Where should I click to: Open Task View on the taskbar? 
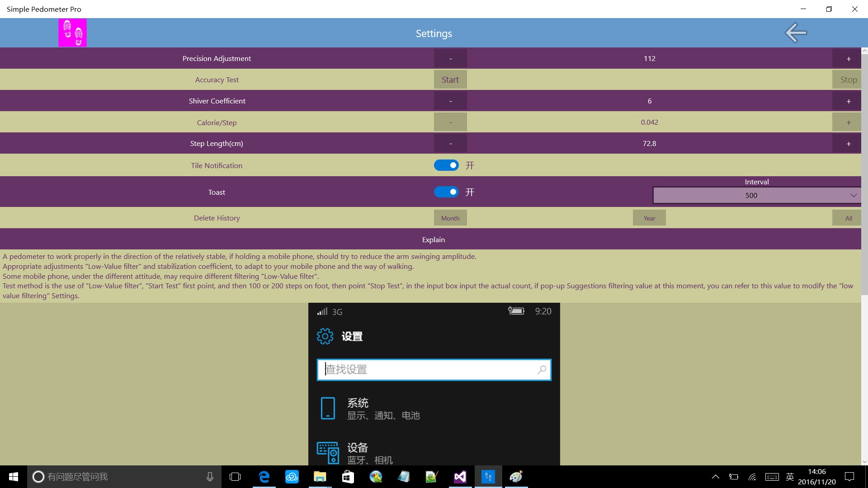tap(235, 477)
